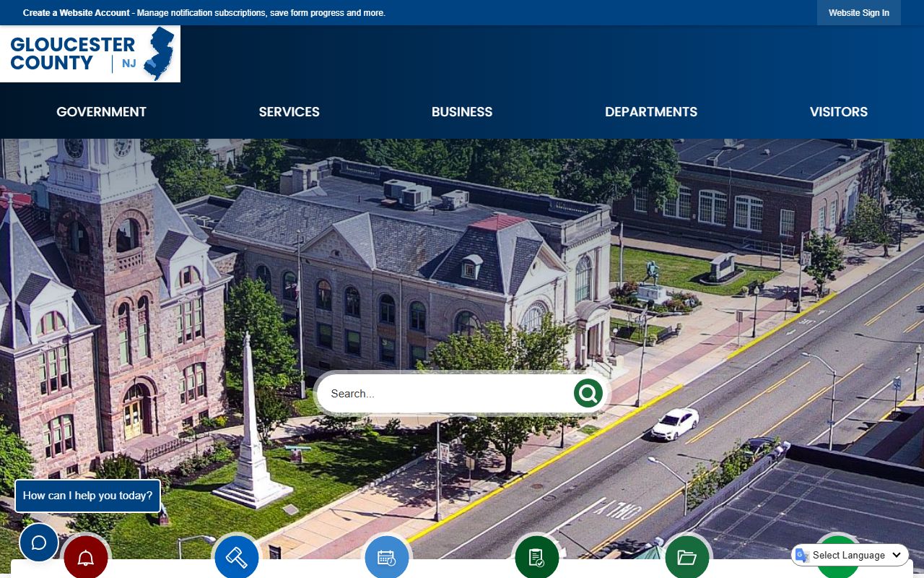
Task: Click the green search magnifier button
Action: tap(588, 393)
